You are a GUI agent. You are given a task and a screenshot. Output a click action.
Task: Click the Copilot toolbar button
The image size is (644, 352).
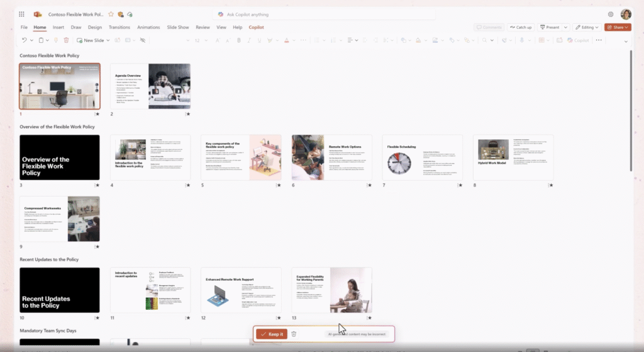tap(579, 40)
